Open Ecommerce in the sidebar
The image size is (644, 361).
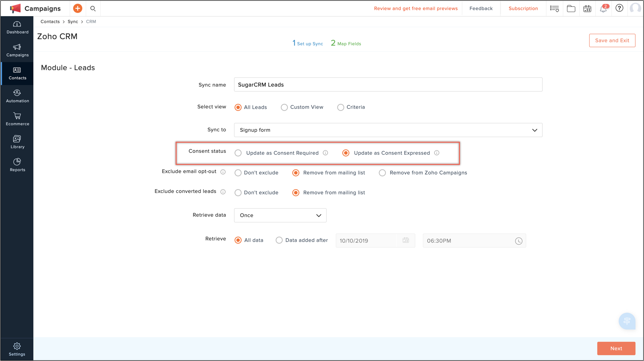tap(17, 119)
